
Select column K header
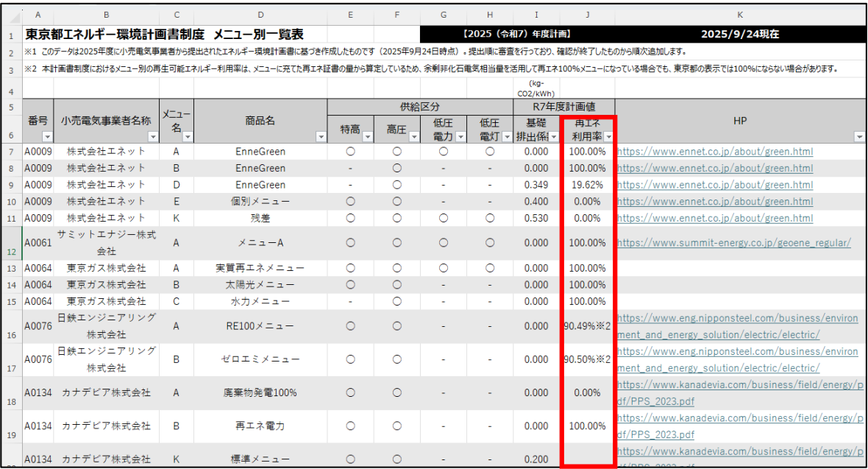tap(739, 14)
